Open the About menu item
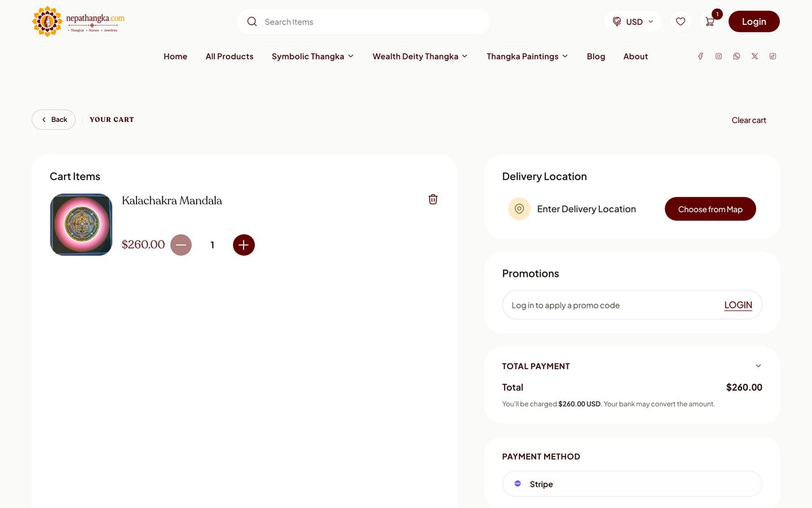This screenshot has height=508, width=812. (636, 56)
